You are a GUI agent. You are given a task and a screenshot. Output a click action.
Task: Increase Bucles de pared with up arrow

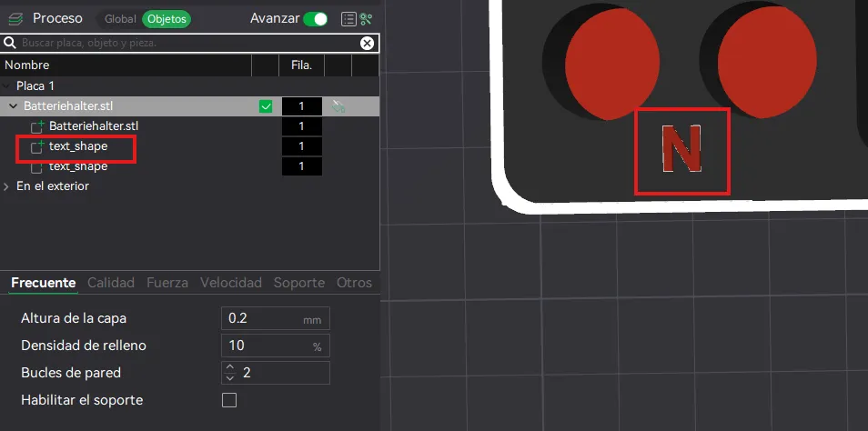[x=230, y=367]
